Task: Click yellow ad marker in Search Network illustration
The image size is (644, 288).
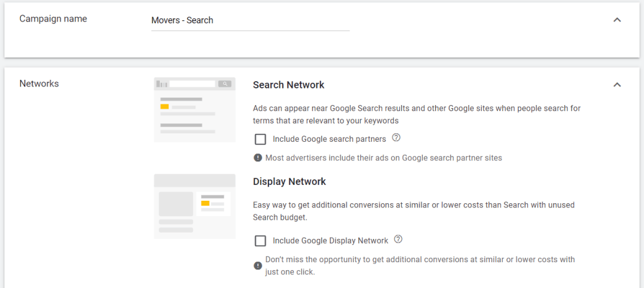Action: coord(165,107)
